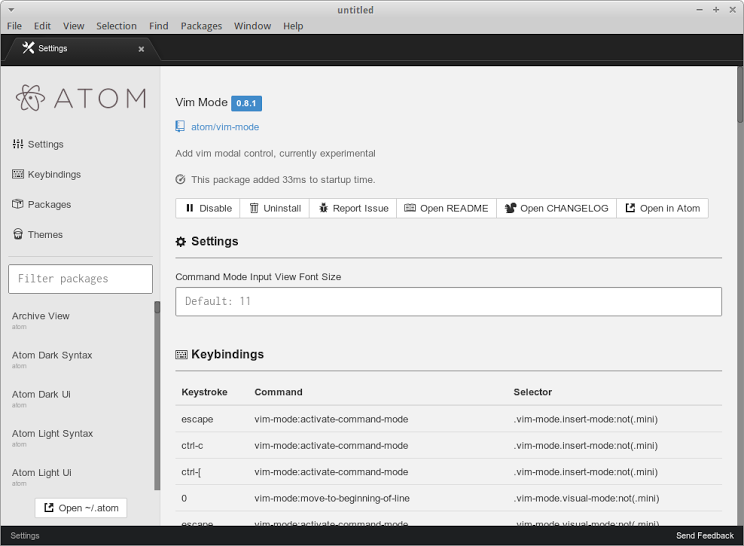Screen dimensions: 744x546
Task: Open the Selection menu
Action: [116, 26]
